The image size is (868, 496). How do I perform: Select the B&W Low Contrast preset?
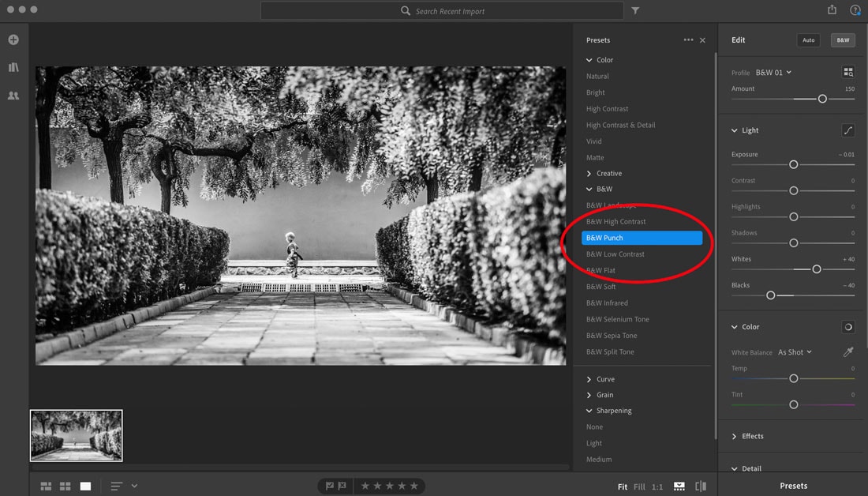(x=615, y=254)
